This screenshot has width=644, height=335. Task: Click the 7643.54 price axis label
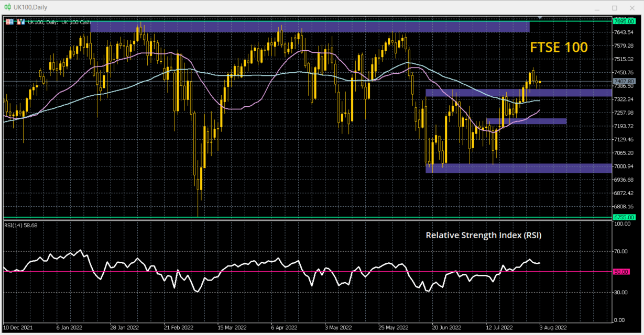coord(624,32)
